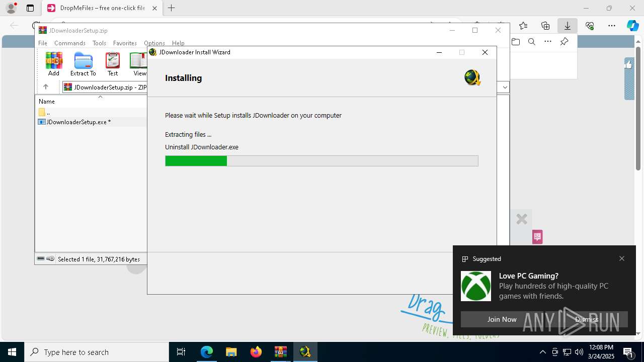Viewport: 644px width, 362px height.
Task: Open more options in downloads flyout
Action: click(548, 42)
